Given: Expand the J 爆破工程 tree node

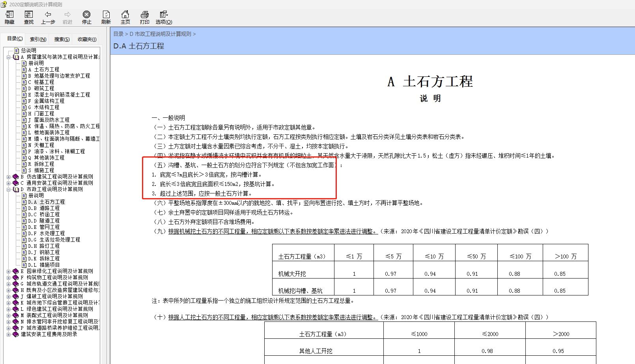Looking at the screenshot, I should pyautogui.click(x=8, y=297).
